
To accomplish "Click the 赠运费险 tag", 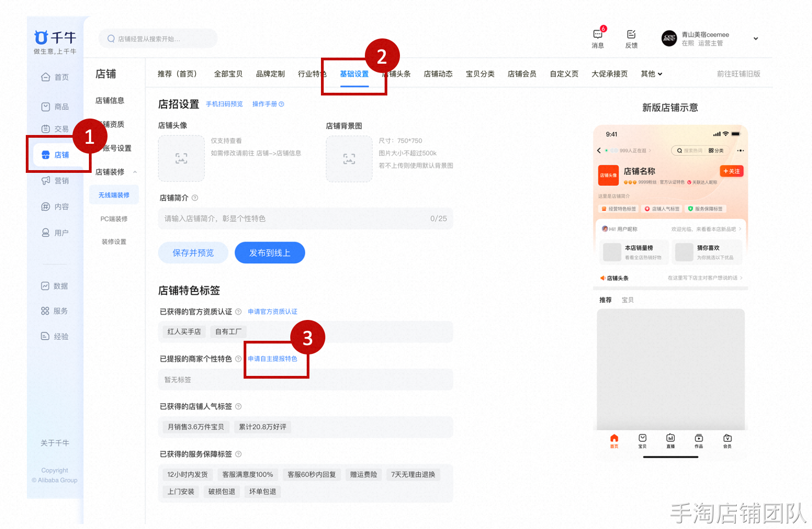I will click(364, 475).
